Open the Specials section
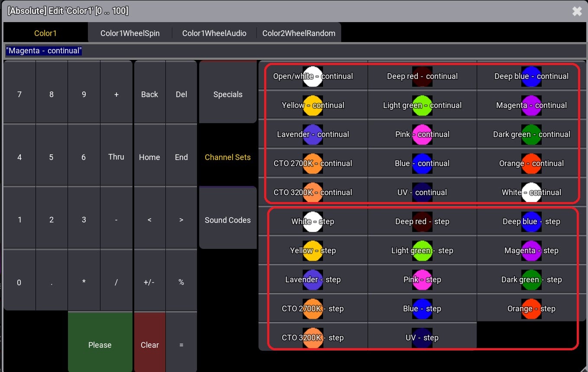Viewport: 588px width, 372px height. coord(228,95)
